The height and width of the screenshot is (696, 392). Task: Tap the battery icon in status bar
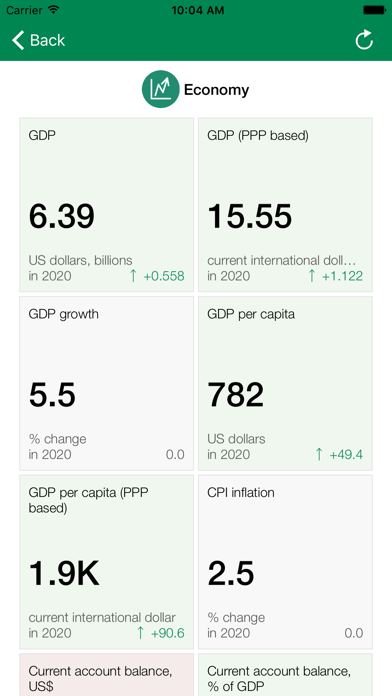[374, 10]
